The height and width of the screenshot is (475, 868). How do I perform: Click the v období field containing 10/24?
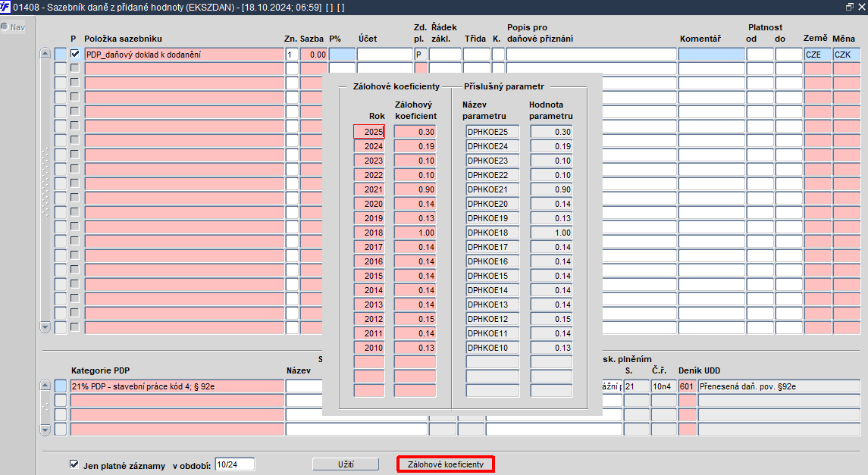coord(234,464)
